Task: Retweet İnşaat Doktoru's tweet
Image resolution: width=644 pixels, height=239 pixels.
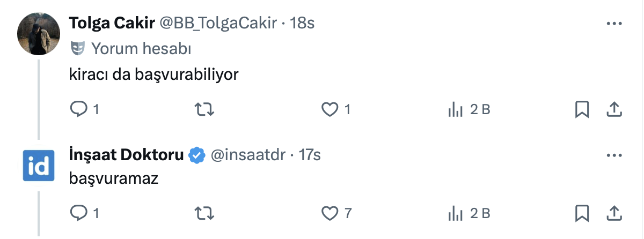Action: 204,213
